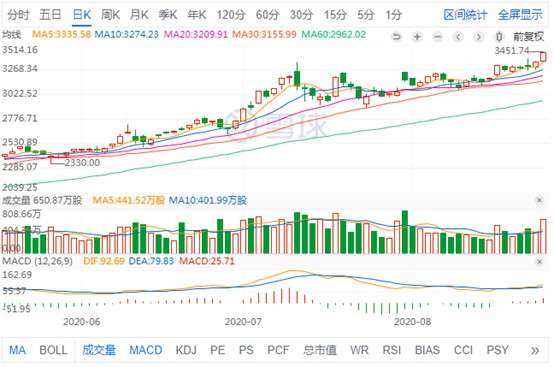Enable the WR indicator
This screenshot has width=554, height=367.
pos(359,350)
